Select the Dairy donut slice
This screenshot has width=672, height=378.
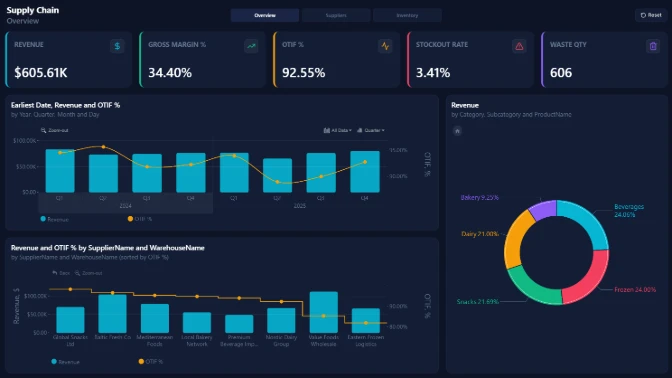point(515,238)
